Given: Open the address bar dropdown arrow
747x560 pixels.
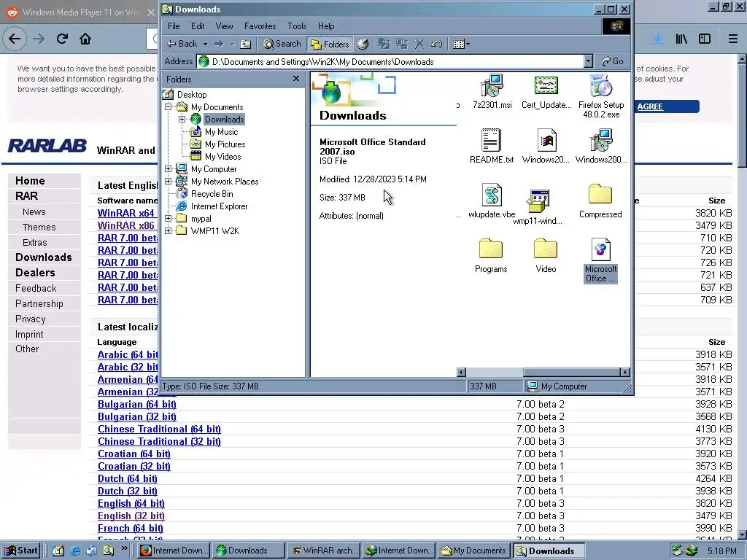Looking at the screenshot, I should point(589,61).
